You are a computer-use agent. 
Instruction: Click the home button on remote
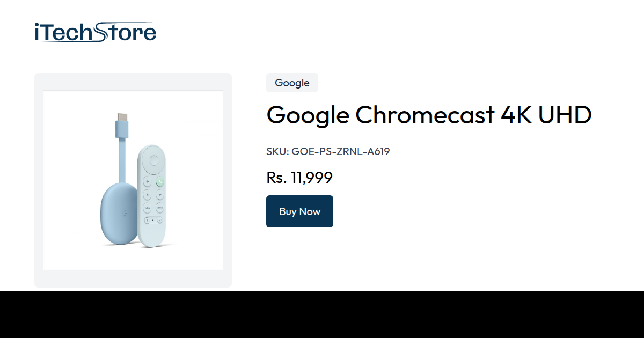(x=147, y=195)
